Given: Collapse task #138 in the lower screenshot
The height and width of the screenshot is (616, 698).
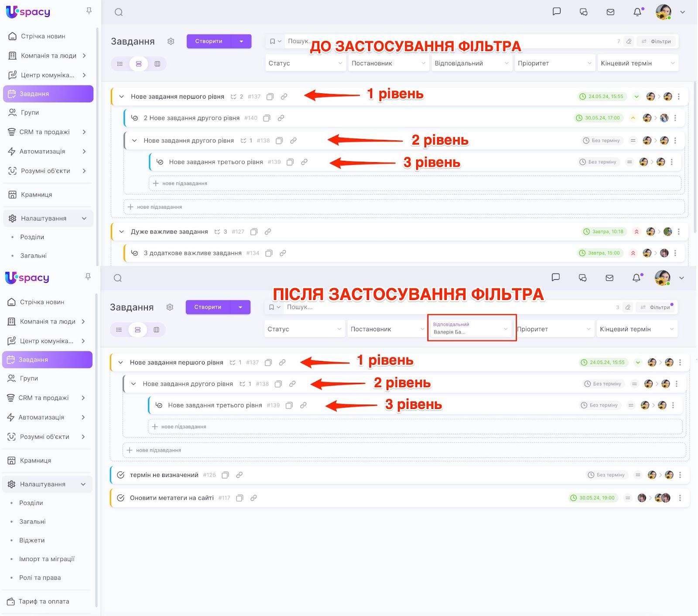Looking at the screenshot, I should pos(133,384).
